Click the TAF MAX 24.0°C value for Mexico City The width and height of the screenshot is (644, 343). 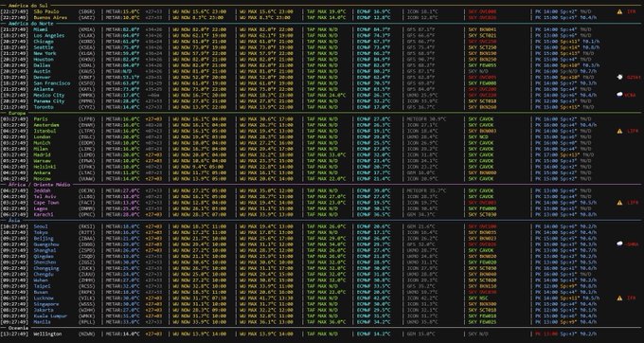pyautogui.click(x=326, y=95)
